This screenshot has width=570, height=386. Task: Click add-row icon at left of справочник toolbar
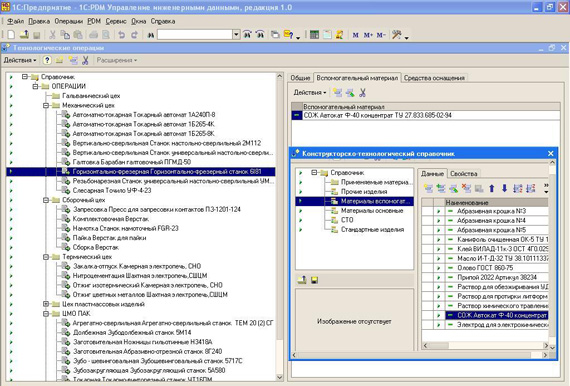(x=428, y=188)
